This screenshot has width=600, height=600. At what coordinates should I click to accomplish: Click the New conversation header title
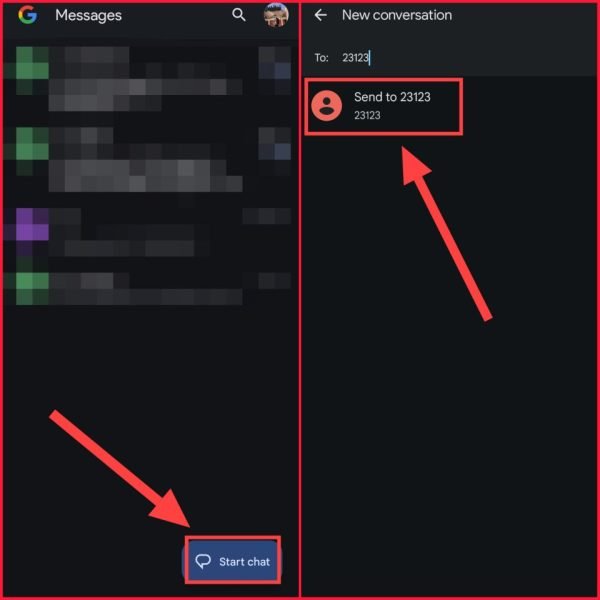397,15
